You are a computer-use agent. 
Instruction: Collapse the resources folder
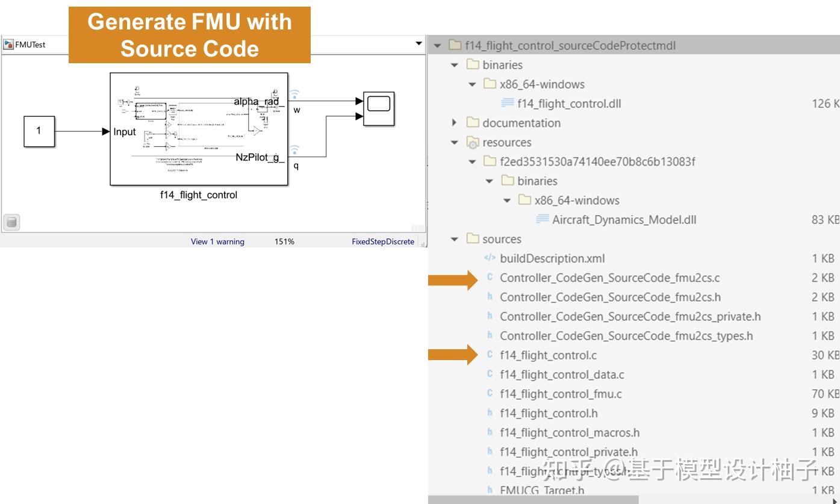[x=455, y=142]
